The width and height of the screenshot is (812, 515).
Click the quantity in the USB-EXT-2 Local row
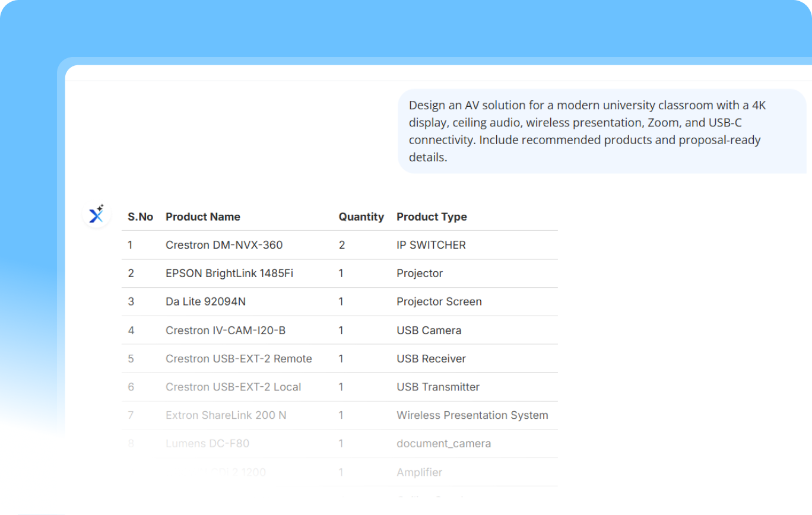341,387
